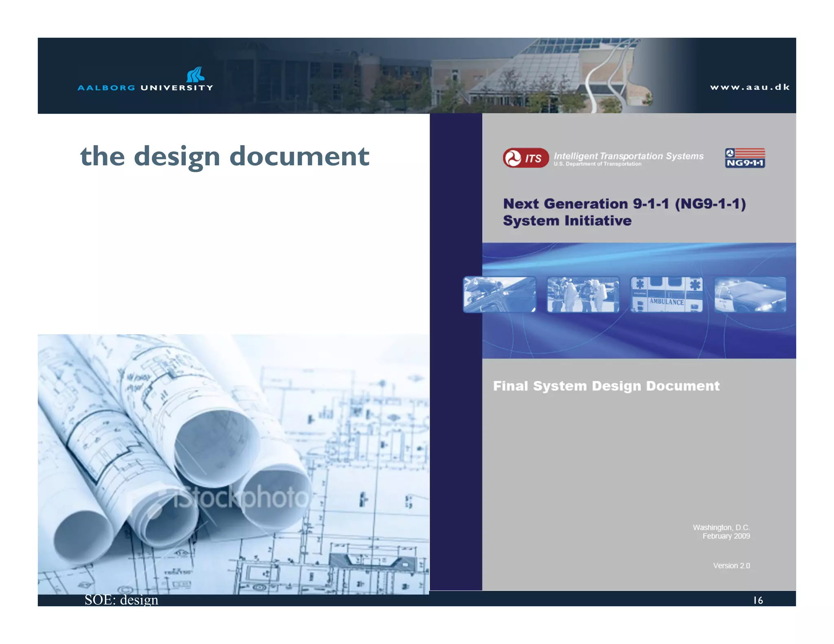Click 'Intelligent Transportation Systems' text
This screenshot has height=644, width=834.
[x=628, y=156]
